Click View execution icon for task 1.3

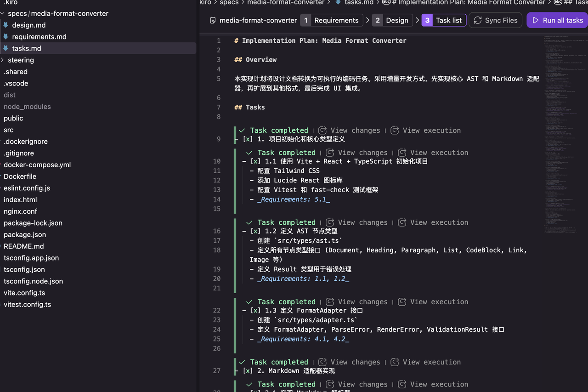click(402, 302)
